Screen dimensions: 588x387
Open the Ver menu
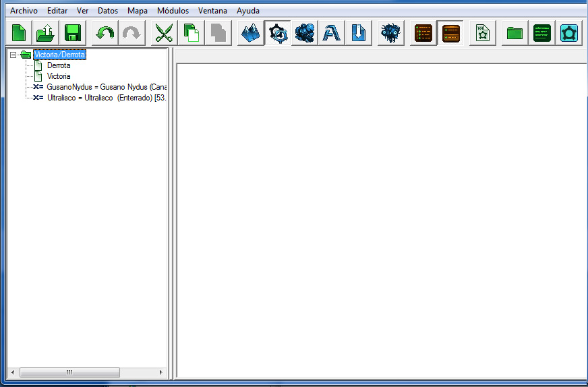coord(82,11)
